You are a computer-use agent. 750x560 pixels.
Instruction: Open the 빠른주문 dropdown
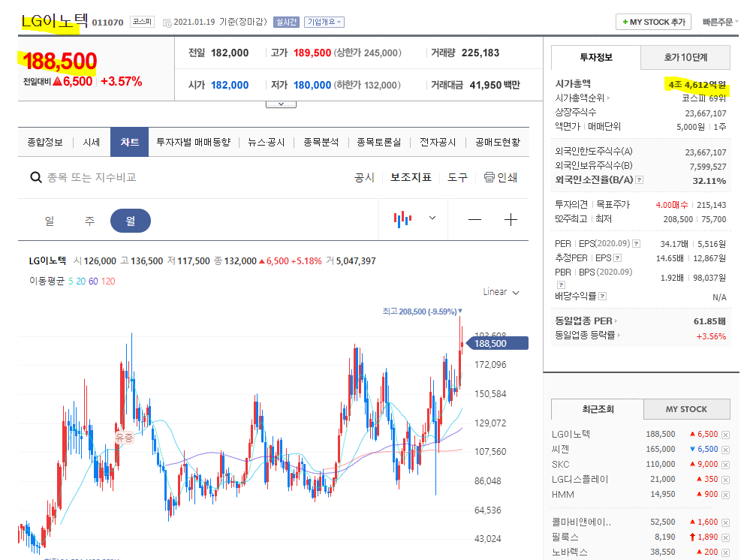pyautogui.click(x=720, y=22)
